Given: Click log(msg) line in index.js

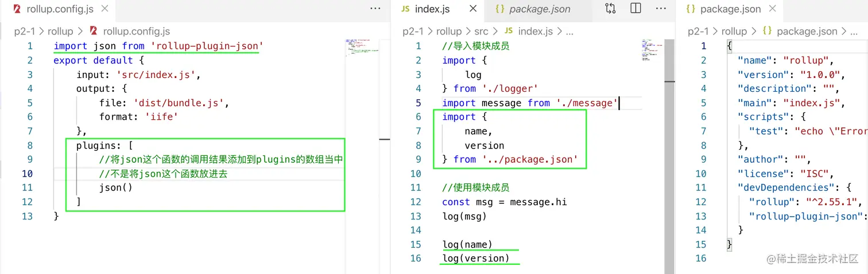Looking at the screenshot, I should click(x=464, y=216).
